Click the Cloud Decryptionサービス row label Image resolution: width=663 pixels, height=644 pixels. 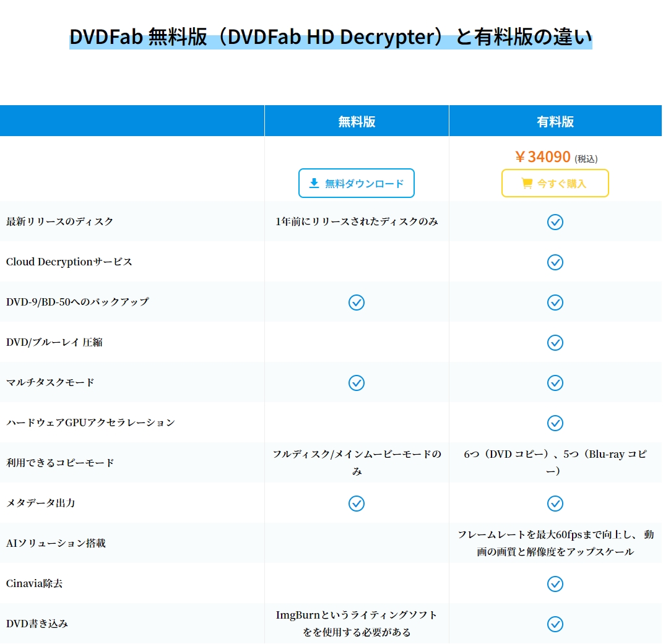pos(69,262)
